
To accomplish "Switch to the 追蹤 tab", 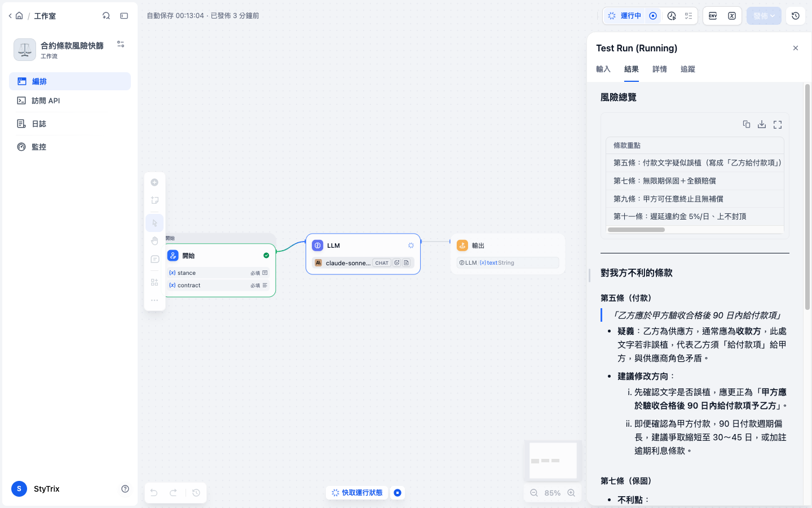I will (x=688, y=69).
